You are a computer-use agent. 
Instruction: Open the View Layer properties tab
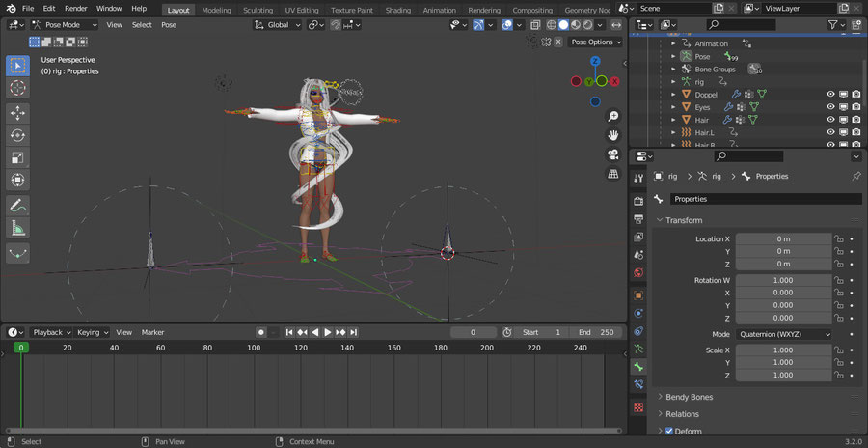point(638,238)
